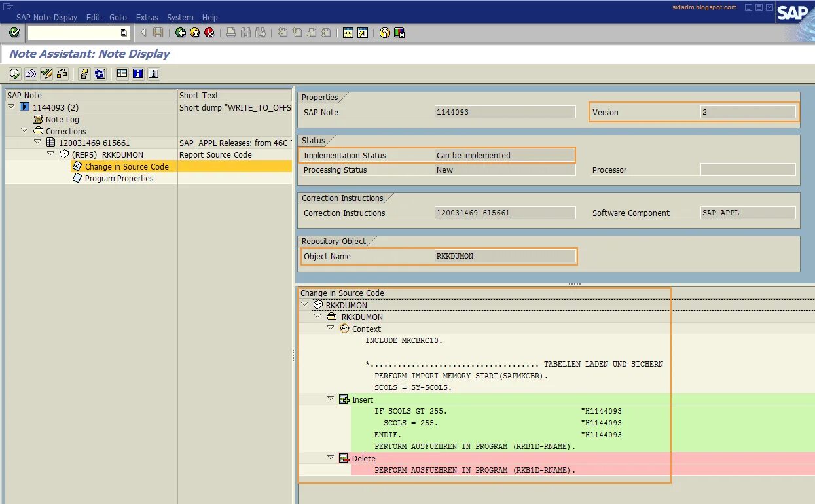
Task: Collapse the Context section
Action: (331, 328)
